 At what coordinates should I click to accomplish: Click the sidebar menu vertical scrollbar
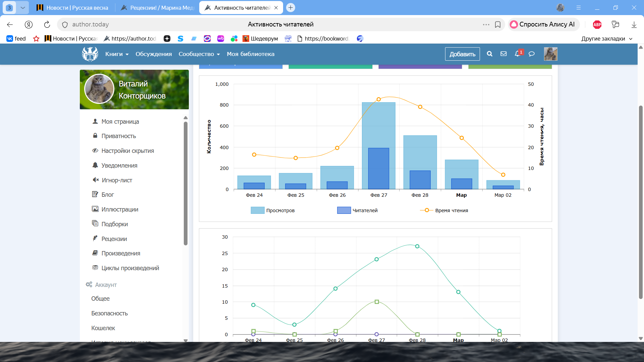click(185, 183)
